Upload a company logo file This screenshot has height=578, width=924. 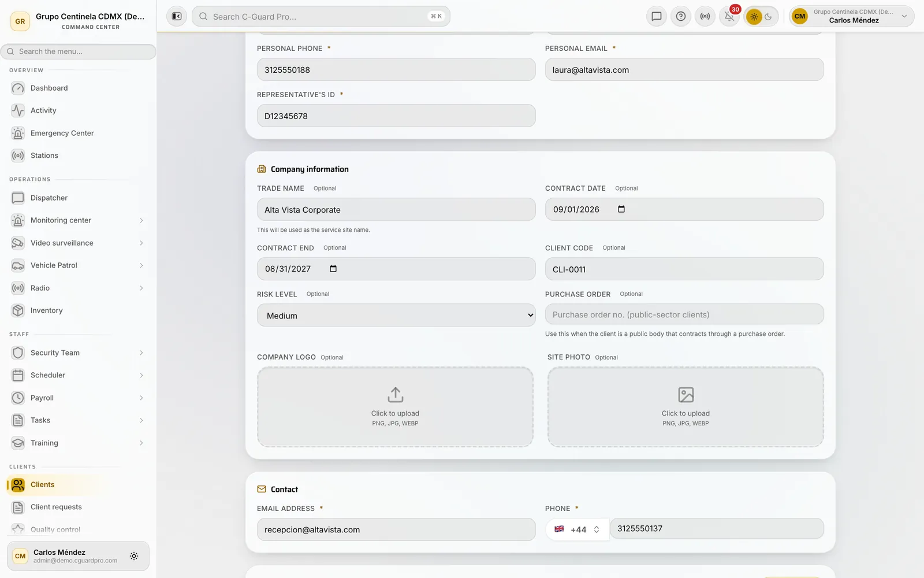395,407
